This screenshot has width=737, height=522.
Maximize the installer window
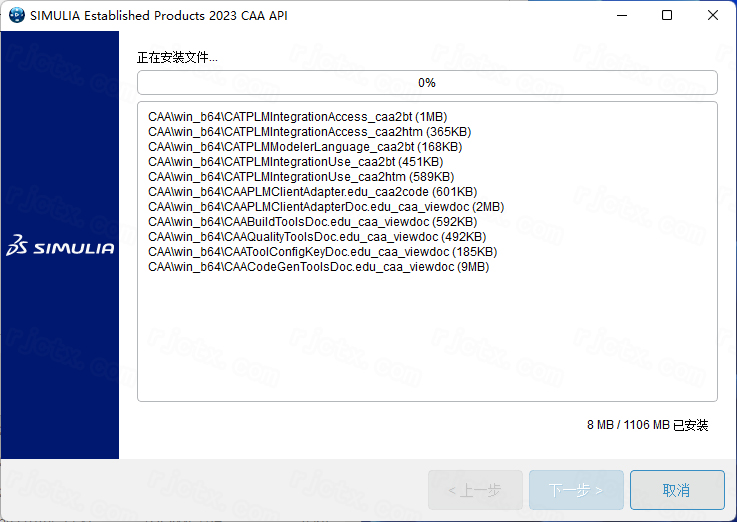[x=667, y=16]
